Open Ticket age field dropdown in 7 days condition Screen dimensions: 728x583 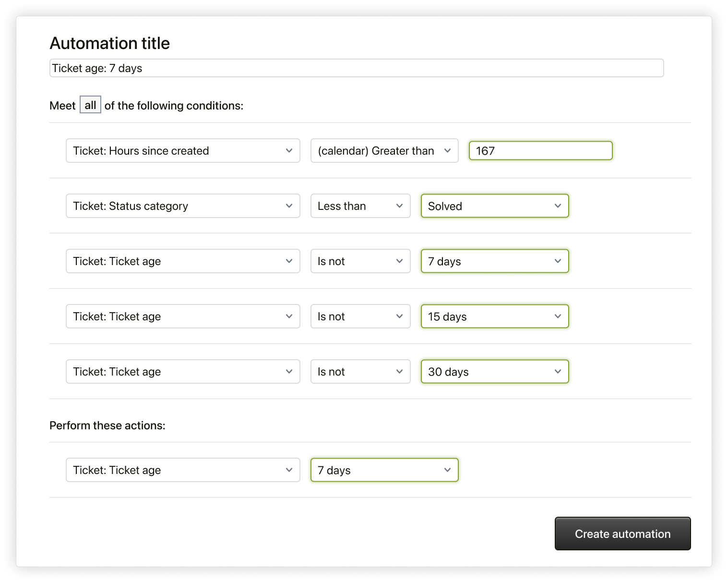[x=183, y=261]
